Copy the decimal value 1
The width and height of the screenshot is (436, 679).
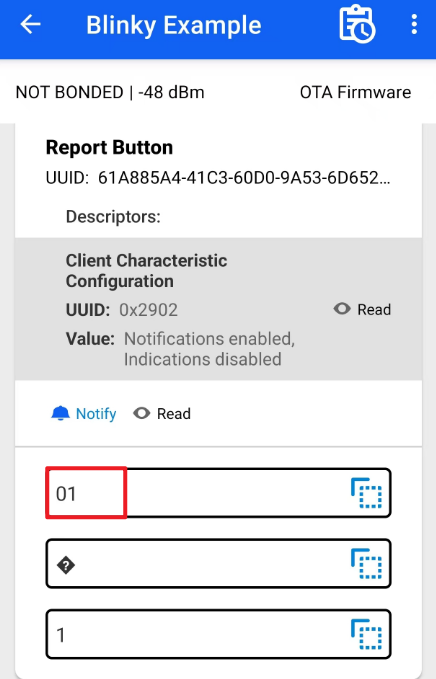tap(366, 634)
